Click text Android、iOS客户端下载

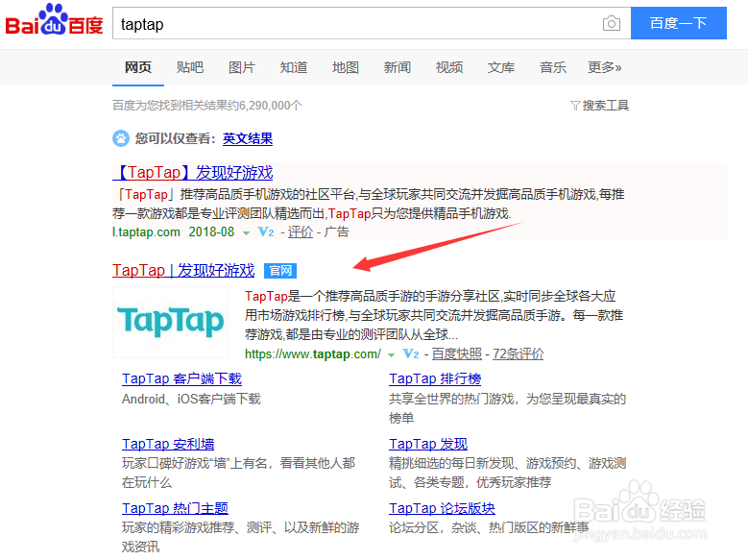coord(191,399)
